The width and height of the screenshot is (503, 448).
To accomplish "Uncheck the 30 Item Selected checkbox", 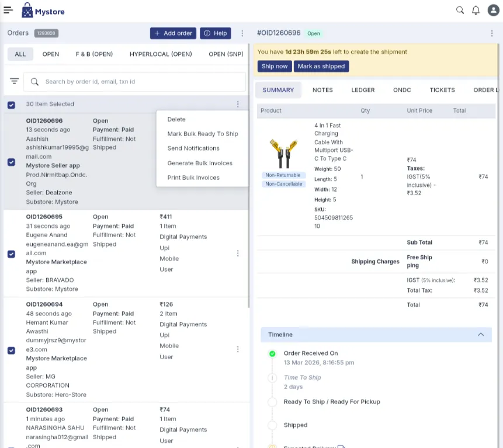I will pos(11,105).
